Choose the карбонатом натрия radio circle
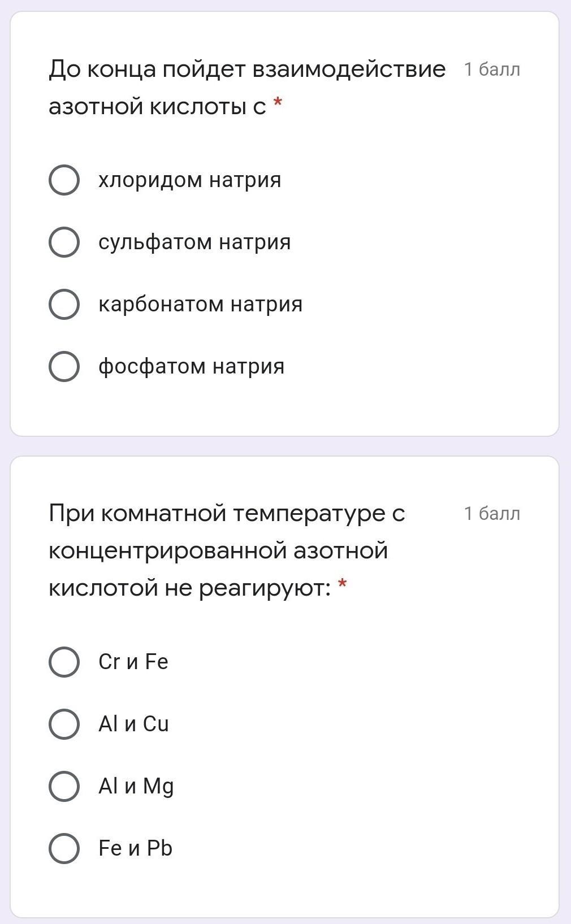The width and height of the screenshot is (571, 924). (x=64, y=305)
